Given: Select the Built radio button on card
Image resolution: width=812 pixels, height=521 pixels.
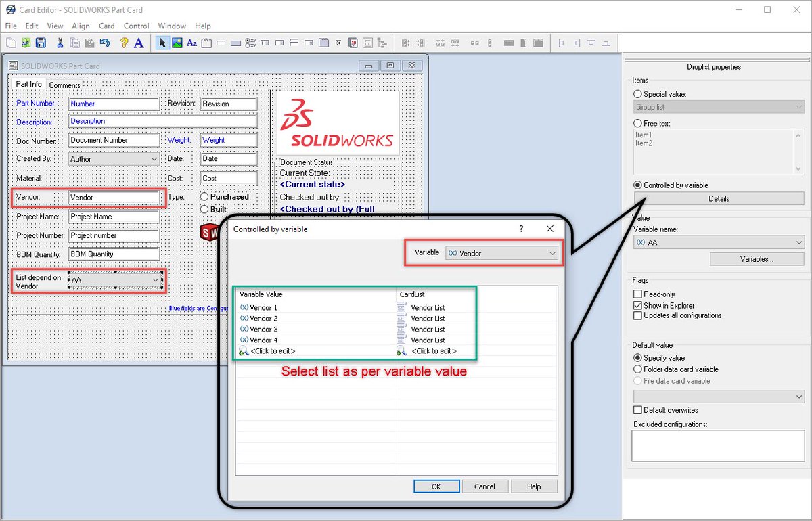Looking at the screenshot, I should [x=204, y=210].
